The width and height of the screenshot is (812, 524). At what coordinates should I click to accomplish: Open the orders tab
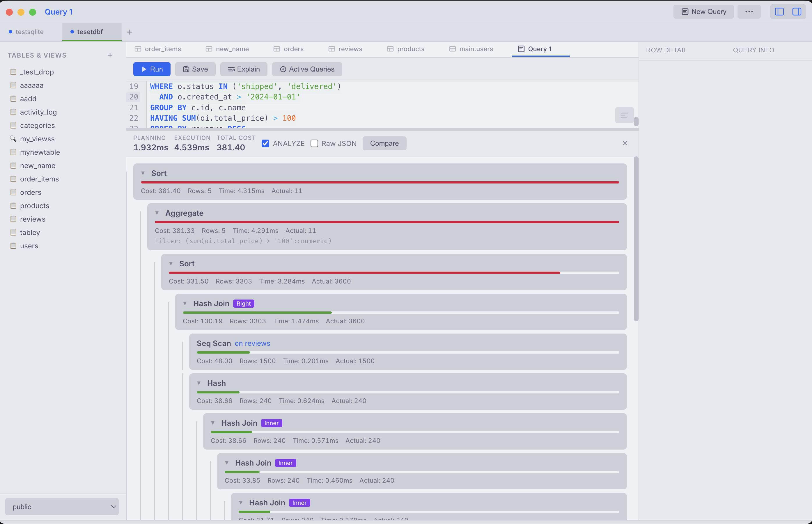pyautogui.click(x=289, y=49)
